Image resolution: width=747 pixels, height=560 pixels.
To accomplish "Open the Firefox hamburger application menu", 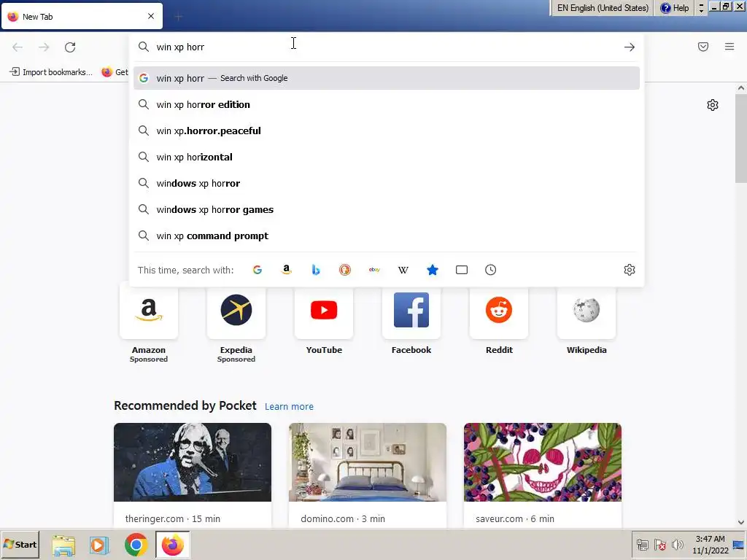I will tap(729, 47).
